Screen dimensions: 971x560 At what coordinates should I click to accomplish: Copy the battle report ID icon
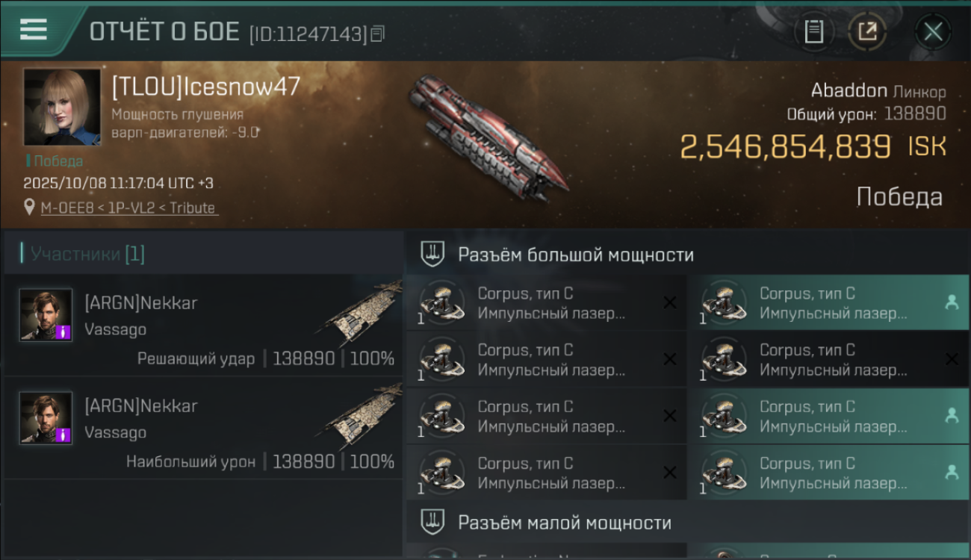coord(377,33)
